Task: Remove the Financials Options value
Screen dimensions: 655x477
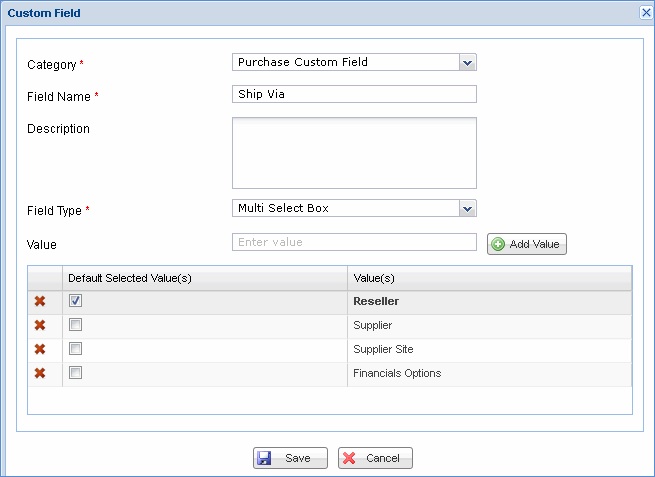Action: pyautogui.click(x=40, y=373)
